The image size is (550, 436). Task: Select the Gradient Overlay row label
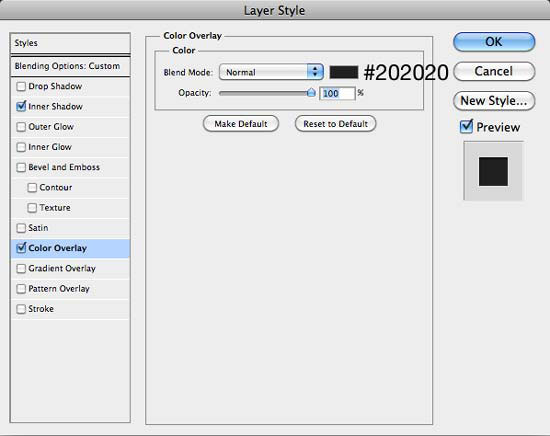pyautogui.click(x=62, y=268)
